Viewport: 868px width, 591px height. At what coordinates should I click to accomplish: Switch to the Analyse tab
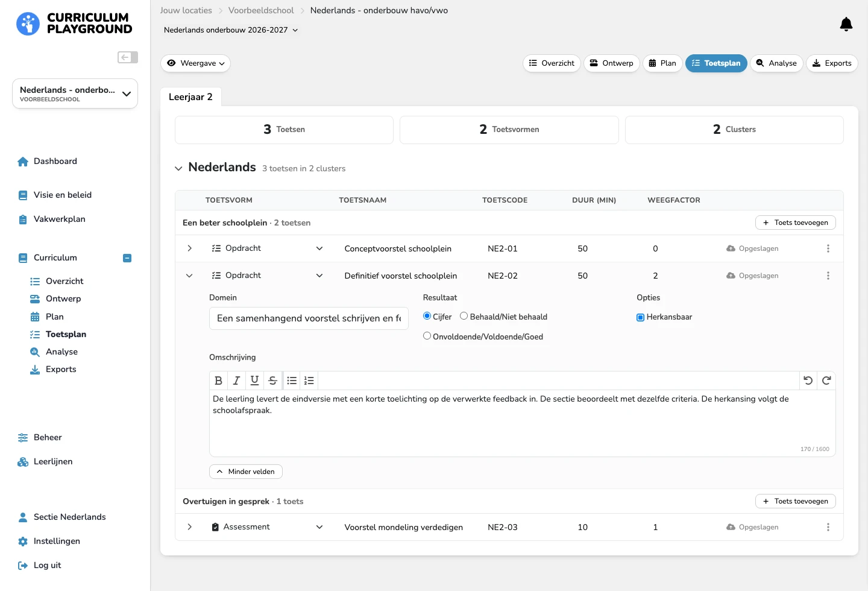[x=776, y=63]
